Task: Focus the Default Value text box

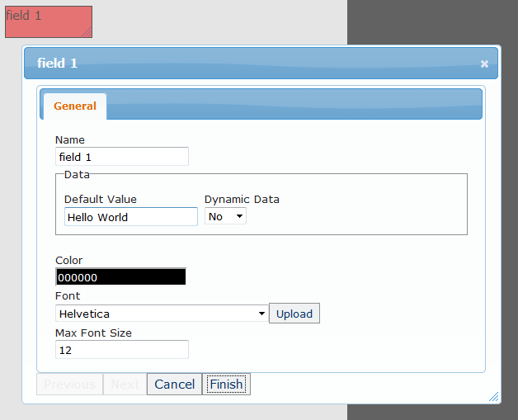Action: tap(131, 217)
